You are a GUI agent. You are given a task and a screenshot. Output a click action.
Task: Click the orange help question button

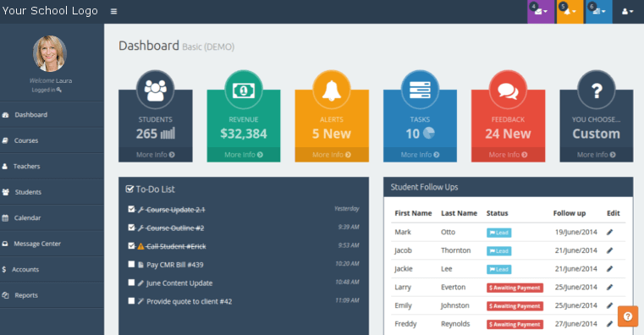pos(628,316)
